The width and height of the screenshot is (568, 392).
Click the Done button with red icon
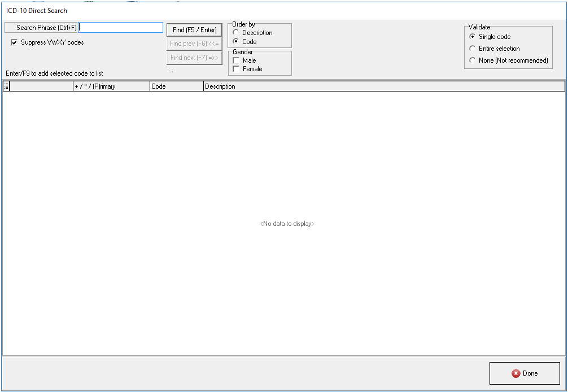click(525, 373)
